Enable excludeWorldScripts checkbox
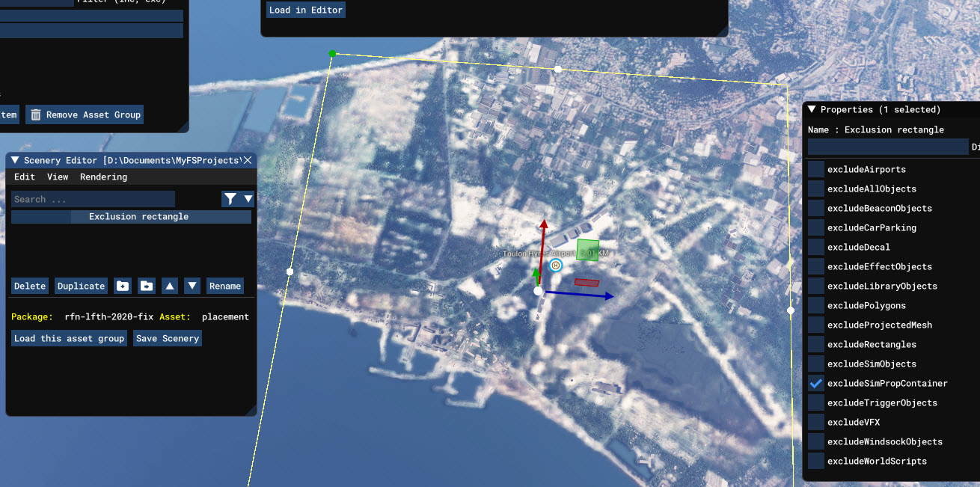980x487 pixels. [x=816, y=461]
